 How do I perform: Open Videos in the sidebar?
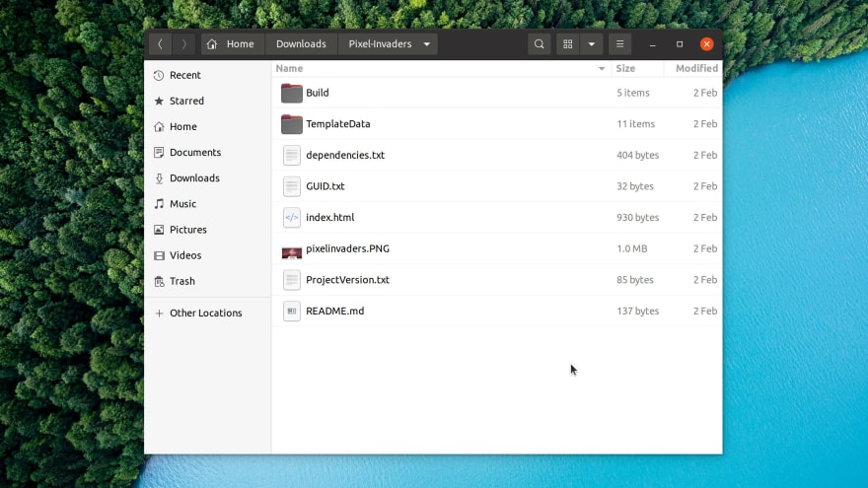pyautogui.click(x=207, y=255)
